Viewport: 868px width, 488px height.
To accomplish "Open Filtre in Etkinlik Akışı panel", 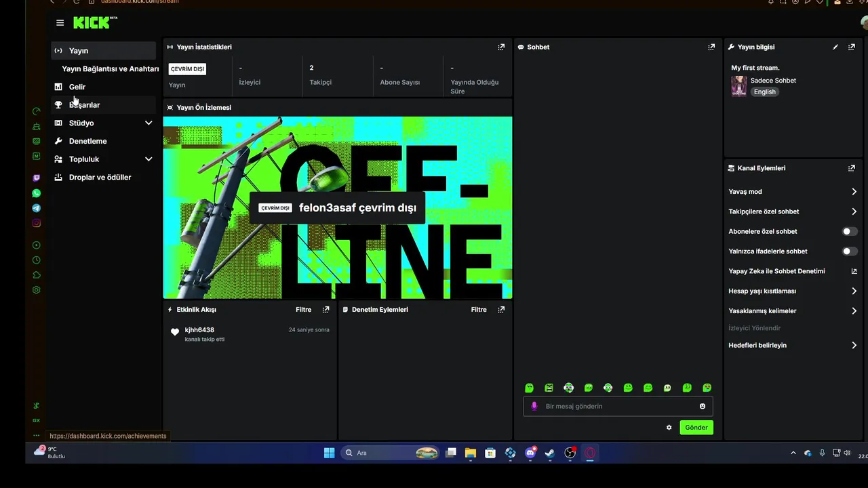I will coord(303,309).
